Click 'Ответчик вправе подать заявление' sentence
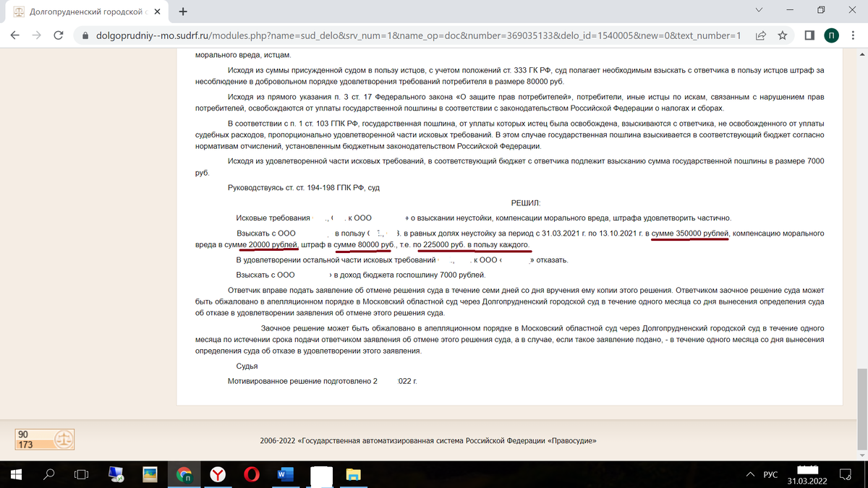The image size is (868, 488). coord(510,301)
